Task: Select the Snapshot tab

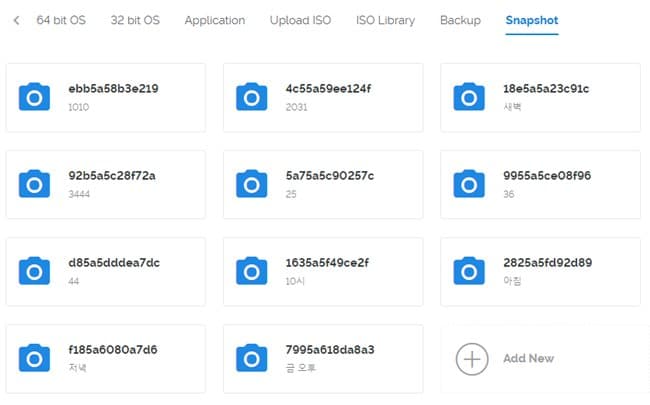Action: click(x=531, y=20)
